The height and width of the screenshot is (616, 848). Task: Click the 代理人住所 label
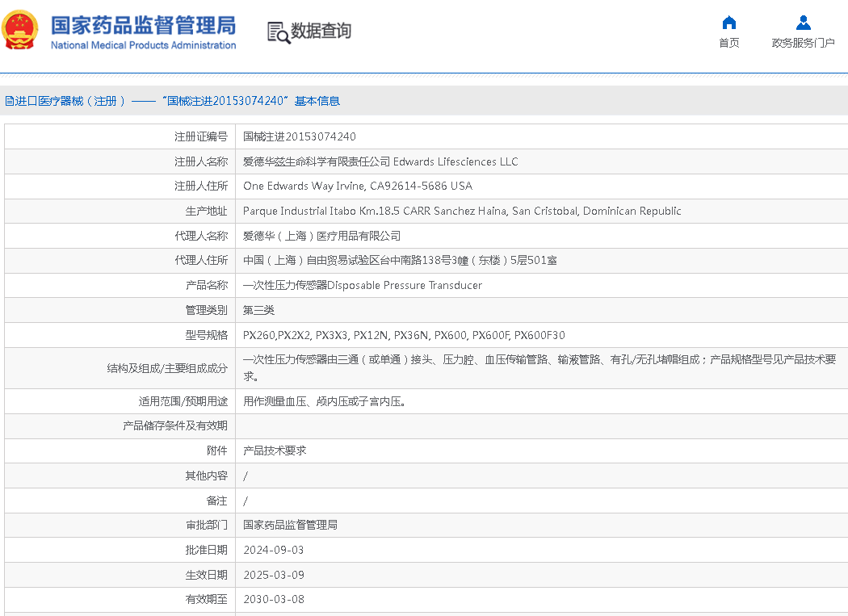coord(201,260)
